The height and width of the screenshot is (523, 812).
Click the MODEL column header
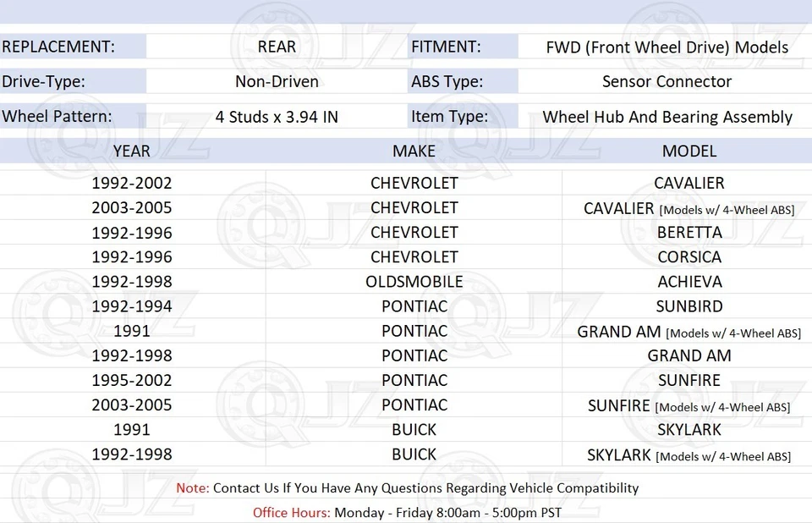coord(689,151)
